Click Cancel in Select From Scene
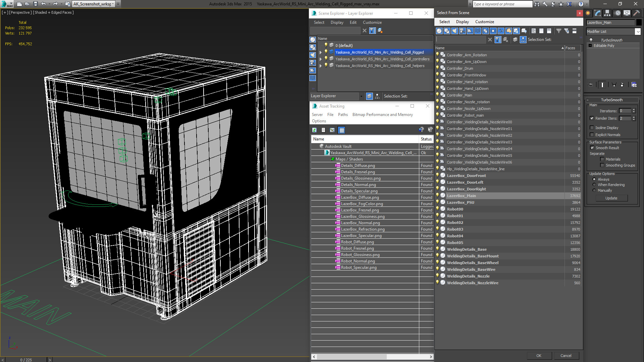 [x=566, y=356]
